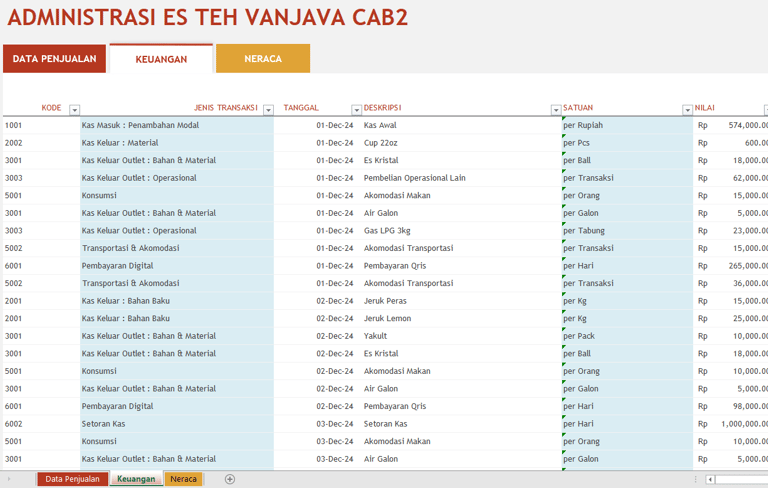Select unit cell 'per Tabung'

627,231
